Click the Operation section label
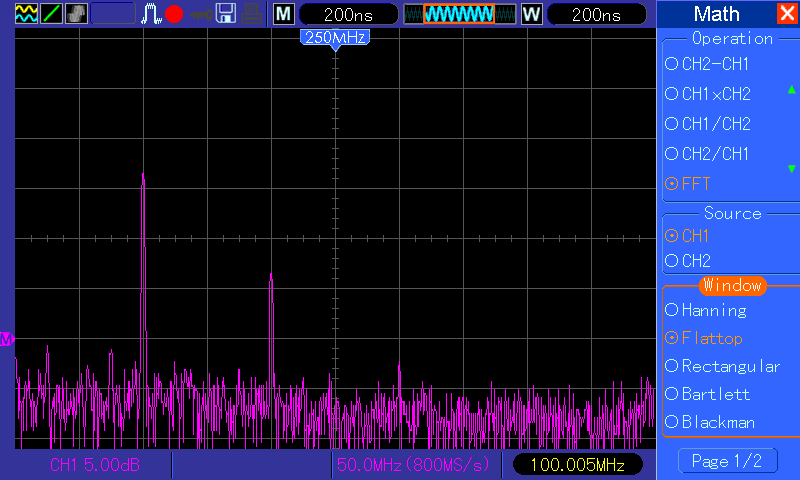This screenshot has height=480, width=800. pos(732,39)
